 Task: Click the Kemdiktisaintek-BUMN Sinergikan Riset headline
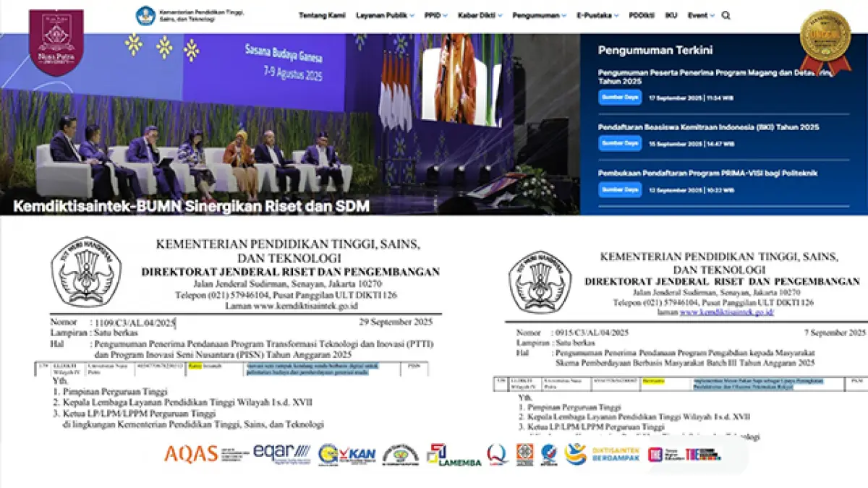191,206
